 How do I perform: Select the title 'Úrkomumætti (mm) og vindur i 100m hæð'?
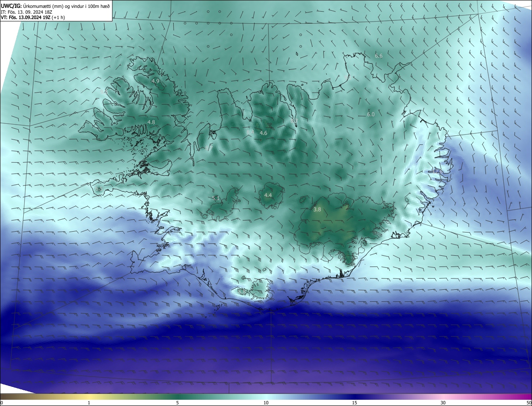pos(66,6)
